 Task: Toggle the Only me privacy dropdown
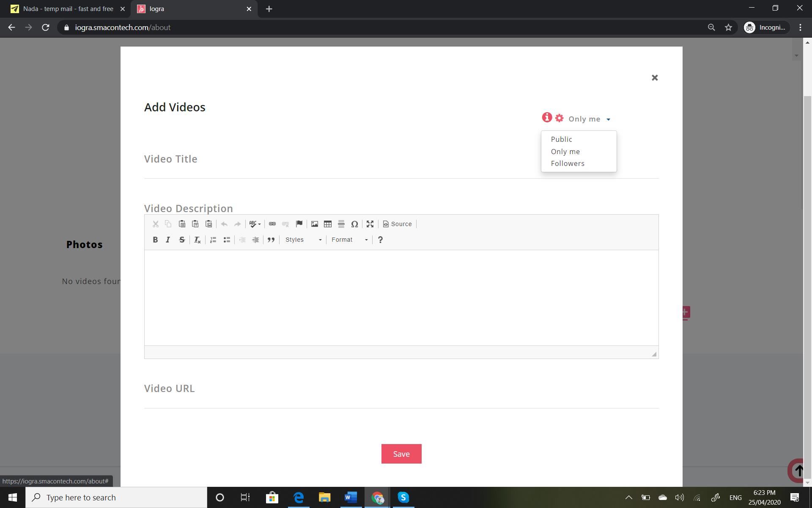point(589,119)
